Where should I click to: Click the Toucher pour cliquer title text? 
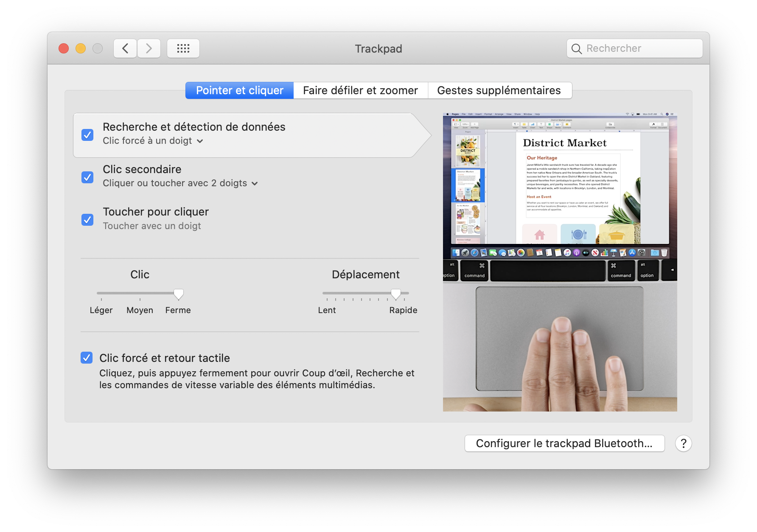tap(156, 212)
